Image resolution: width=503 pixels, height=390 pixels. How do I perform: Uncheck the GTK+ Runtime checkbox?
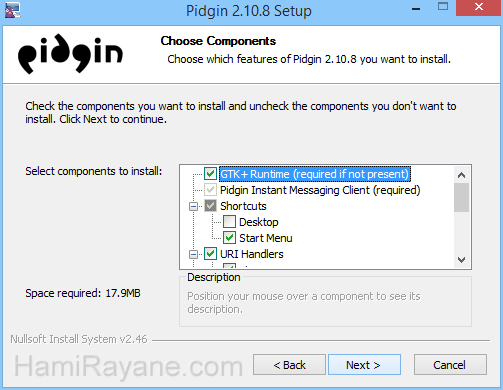coord(210,173)
